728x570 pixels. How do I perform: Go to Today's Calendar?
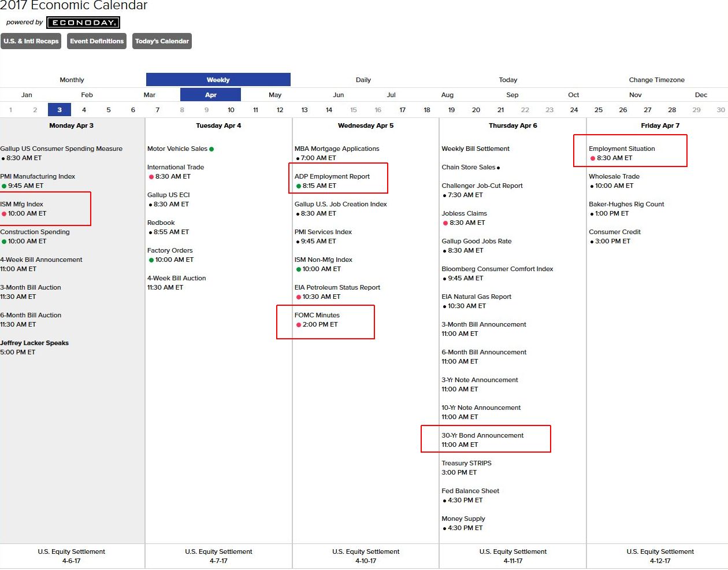tap(162, 41)
